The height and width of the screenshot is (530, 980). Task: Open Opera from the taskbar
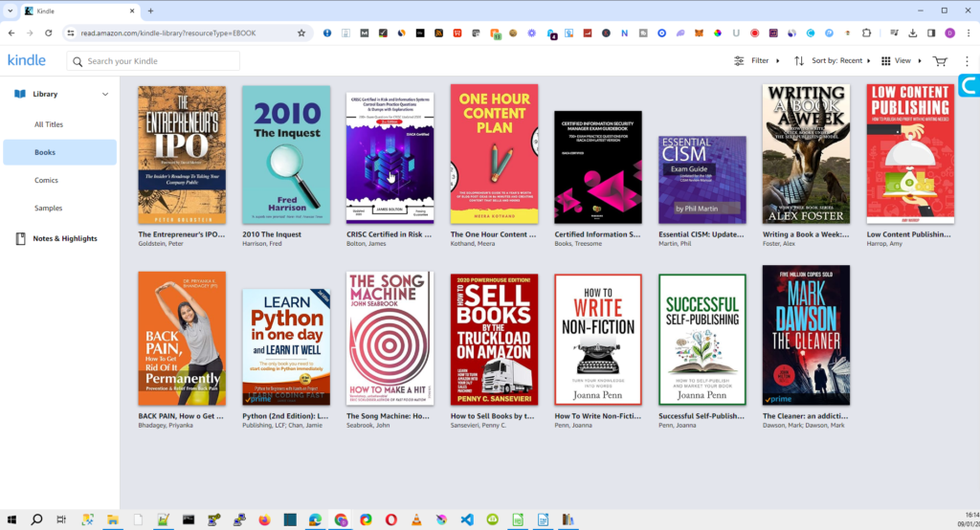coord(391,519)
